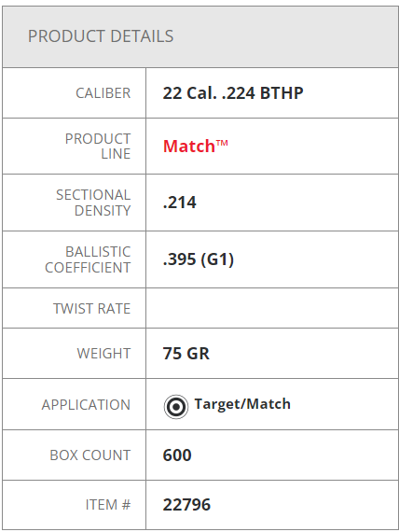Open the red Match product line link
This screenshot has width=399, height=532.
195,147
